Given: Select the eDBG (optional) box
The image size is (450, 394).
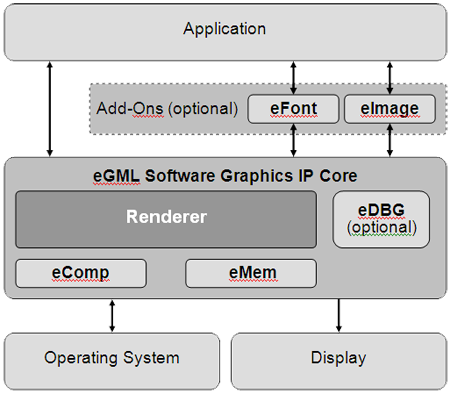Looking at the screenshot, I should [381, 219].
